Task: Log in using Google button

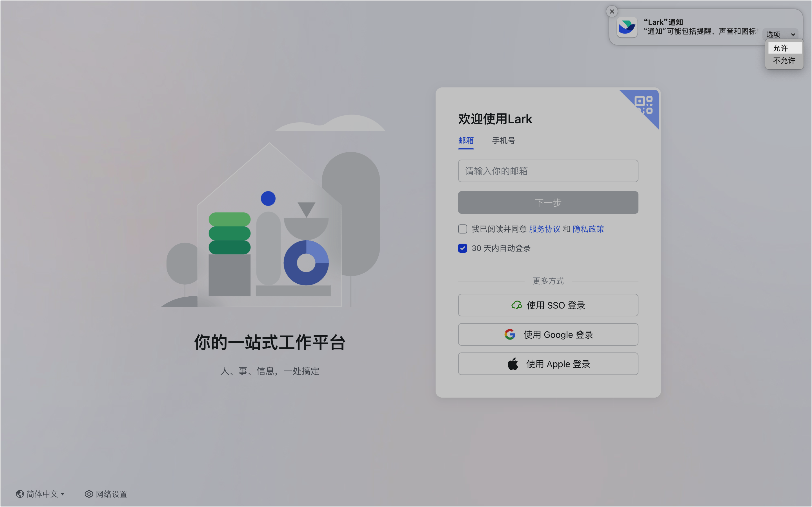Action: [548, 334]
